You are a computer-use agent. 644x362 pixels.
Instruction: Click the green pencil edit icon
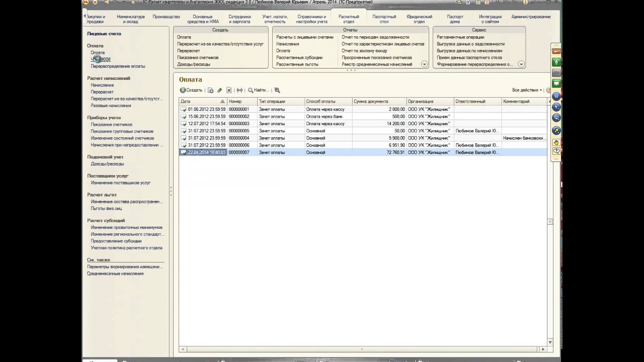pos(219,90)
